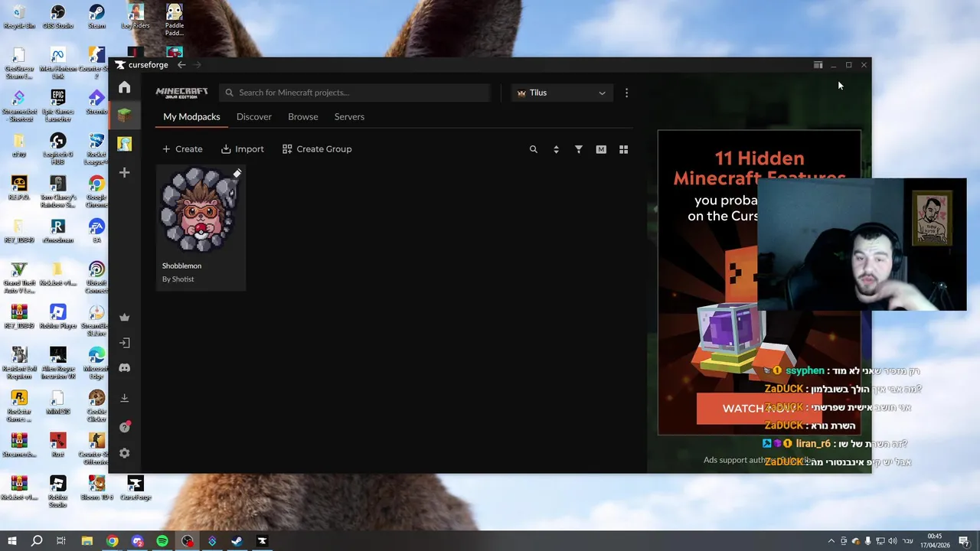The image size is (980, 551).
Task: Toggle the ad sidebar layout icon in title bar
Action: click(818, 65)
